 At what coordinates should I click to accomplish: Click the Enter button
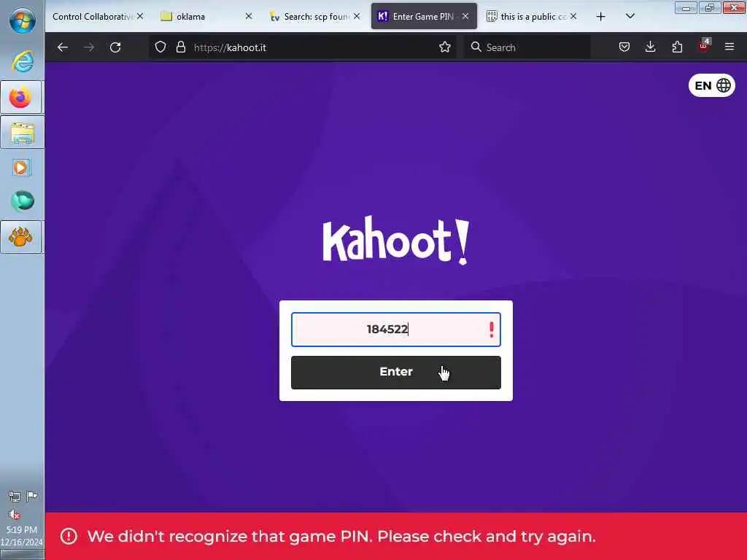pyautogui.click(x=396, y=373)
